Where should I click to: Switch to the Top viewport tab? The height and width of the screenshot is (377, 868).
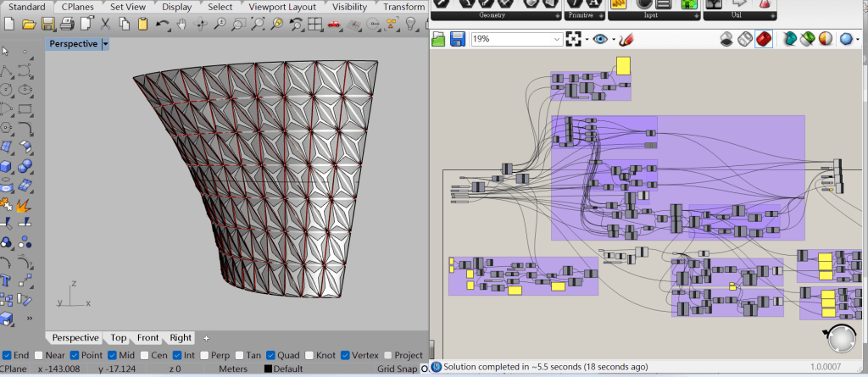[x=119, y=338]
